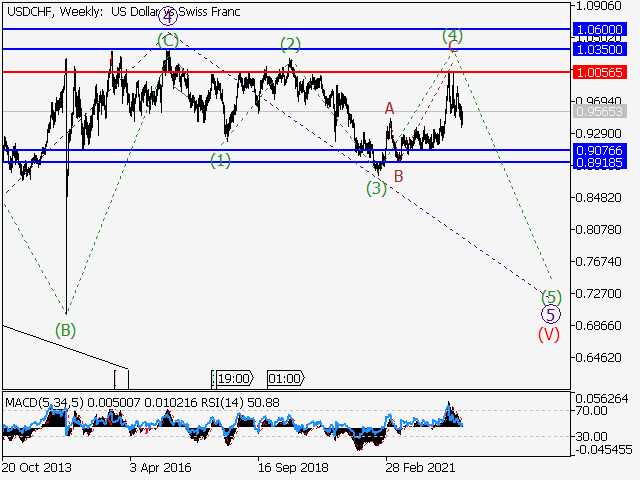This screenshot has height=480, width=640.
Task: Click the 0.76740 price axis value
Action: point(598,262)
